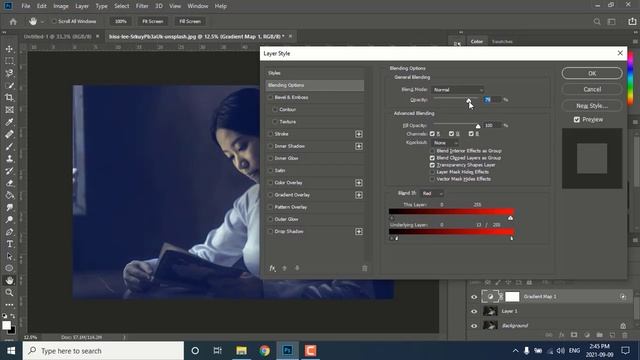Click the Fit Screen button
Screen dimensions: 640x360
(x=152, y=21)
